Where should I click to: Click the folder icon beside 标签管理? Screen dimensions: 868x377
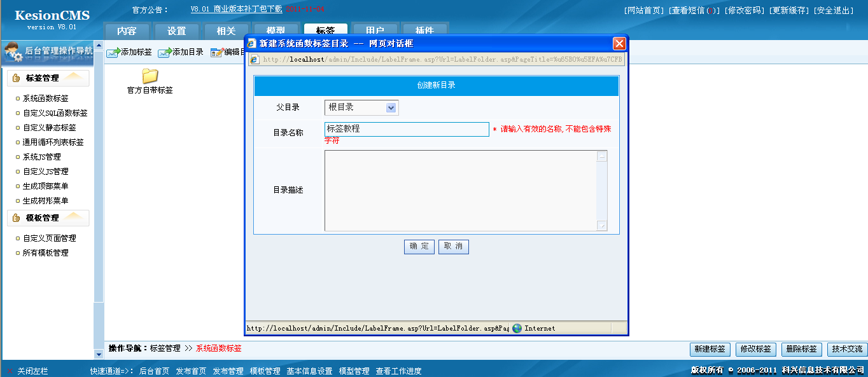coord(15,78)
